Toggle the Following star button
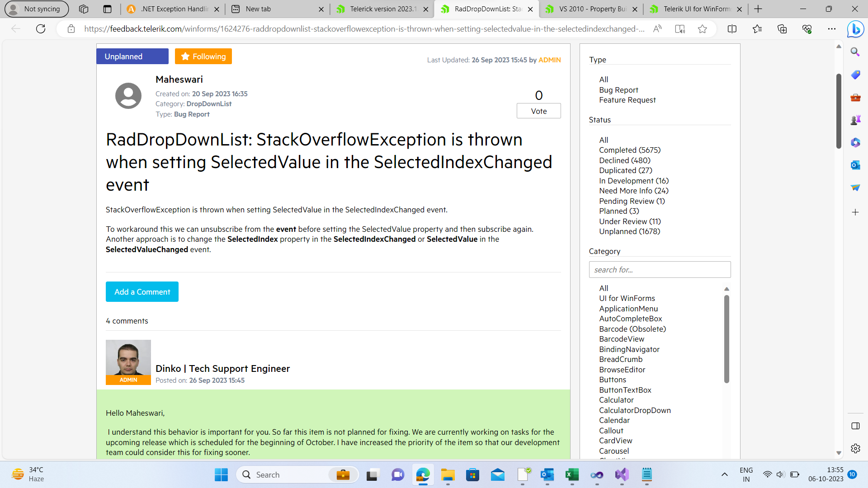 tap(203, 56)
